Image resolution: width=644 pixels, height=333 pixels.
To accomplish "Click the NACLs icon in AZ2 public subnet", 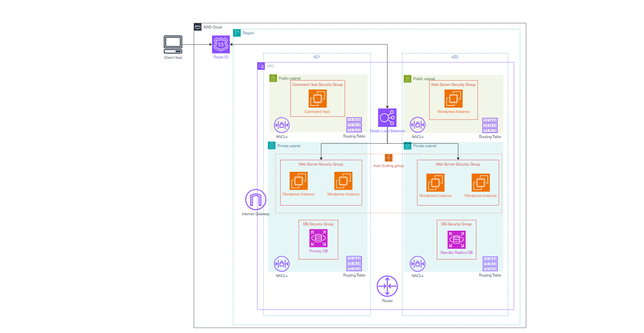I will pyautogui.click(x=417, y=125).
